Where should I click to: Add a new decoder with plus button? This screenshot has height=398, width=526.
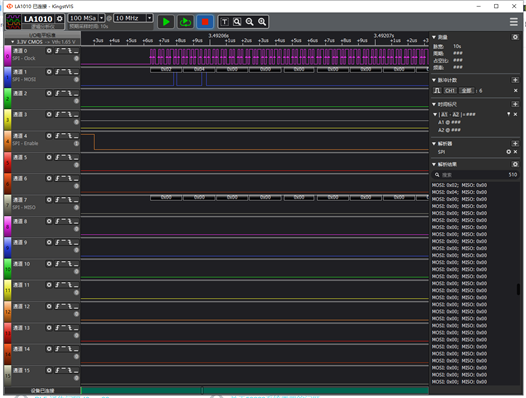tap(515, 144)
